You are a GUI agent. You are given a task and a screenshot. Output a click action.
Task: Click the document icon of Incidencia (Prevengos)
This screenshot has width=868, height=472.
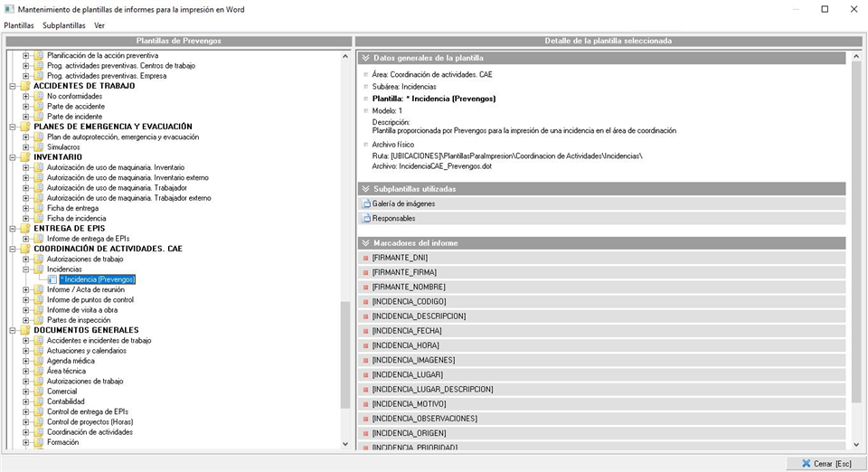[52, 279]
